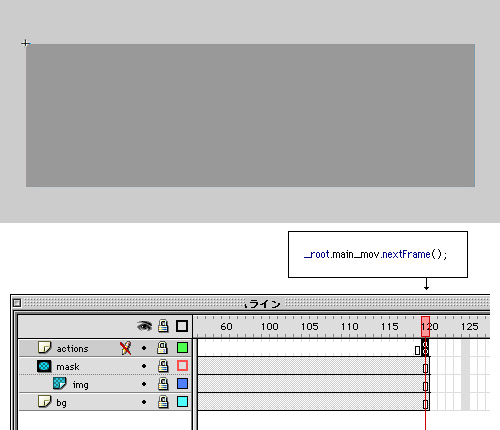
Task: Click the padlock icon in timeline header
Action: [x=163, y=326]
